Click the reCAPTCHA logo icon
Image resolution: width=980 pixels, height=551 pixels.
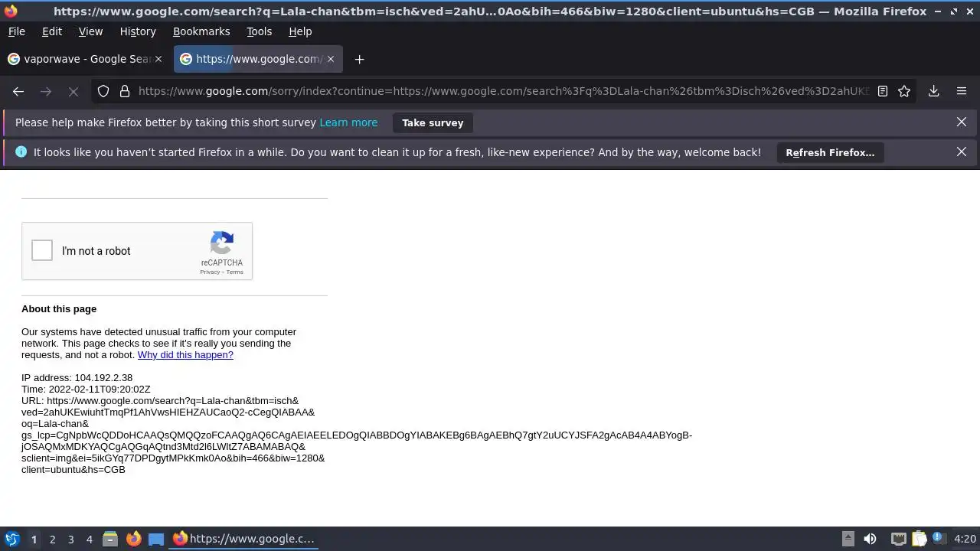(222, 243)
